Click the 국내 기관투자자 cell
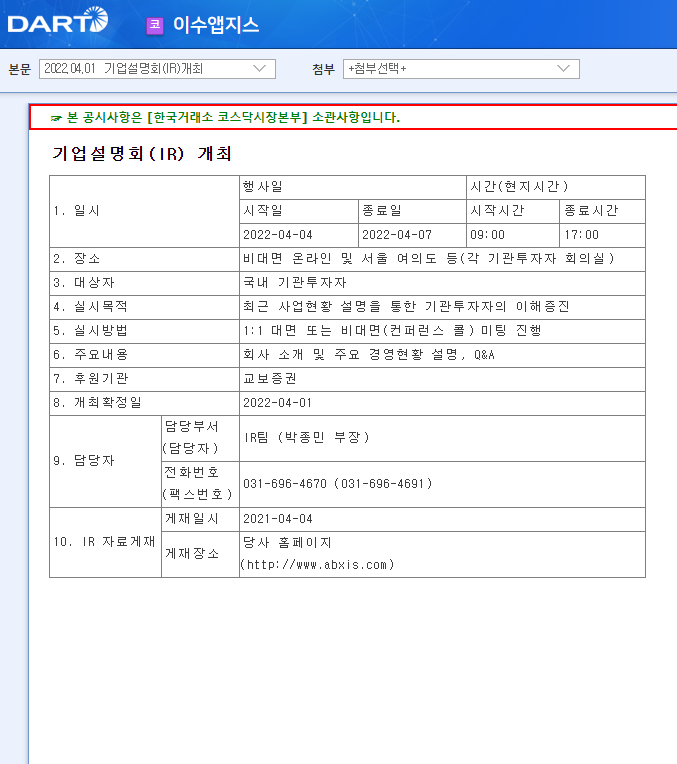Image resolution: width=677 pixels, height=764 pixels. [442, 283]
